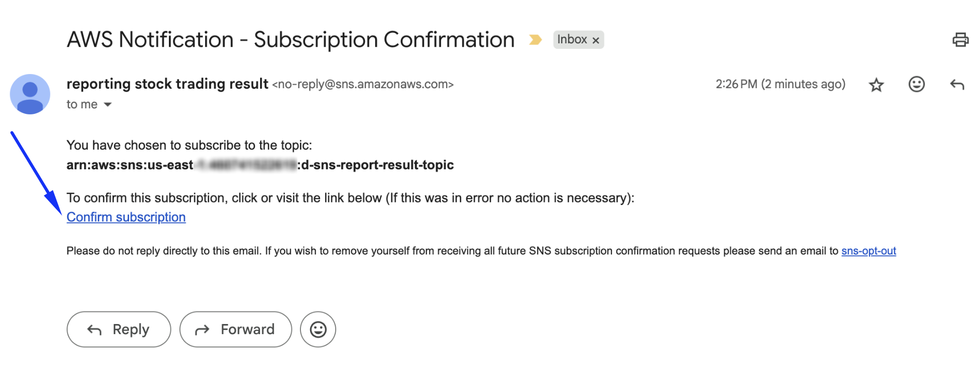Open the sns-opt-out email link
Image resolution: width=980 pixels, height=384 pixels.
[868, 251]
